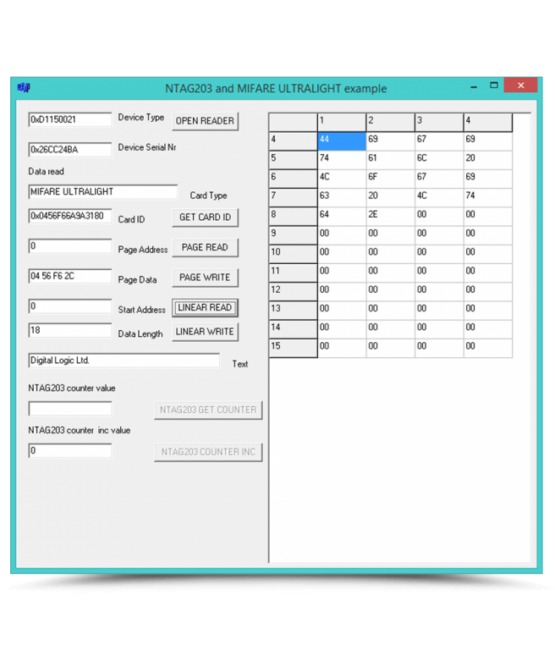The height and width of the screenshot is (650, 555).
Task: Select cell 2E in row 8
Action: (390, 216)
